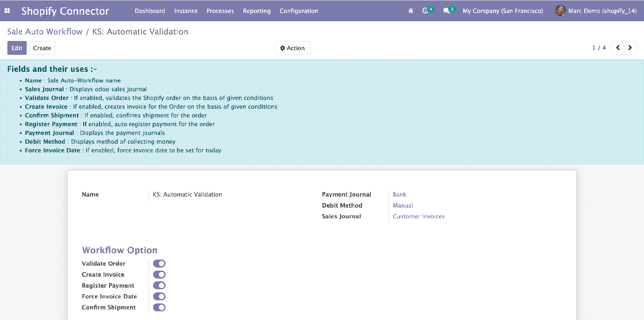Toggle the Validate Order switch
The width and height of the screenshot is (644, 320).
click(x=159, y=263)
